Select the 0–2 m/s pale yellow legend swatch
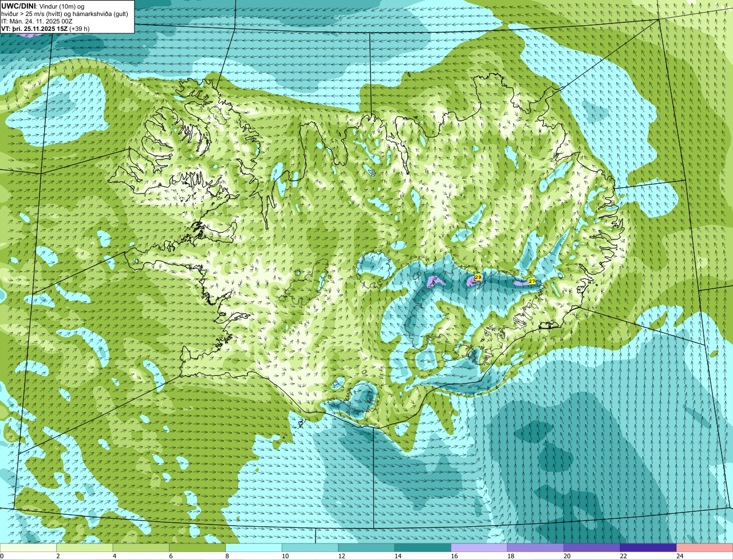Image resolution: width=733 pixels, height=560 pixels. pyautogui.click(x=29, y=547)
